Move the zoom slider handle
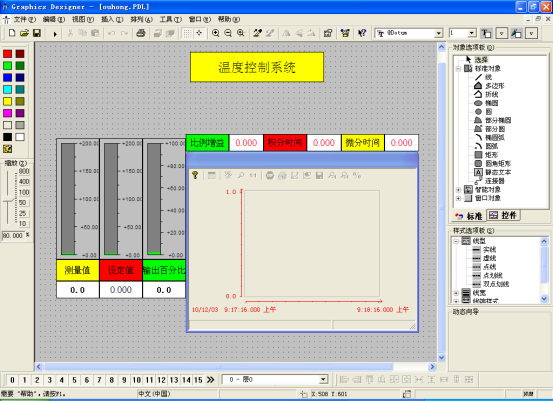 pos(8,200)
